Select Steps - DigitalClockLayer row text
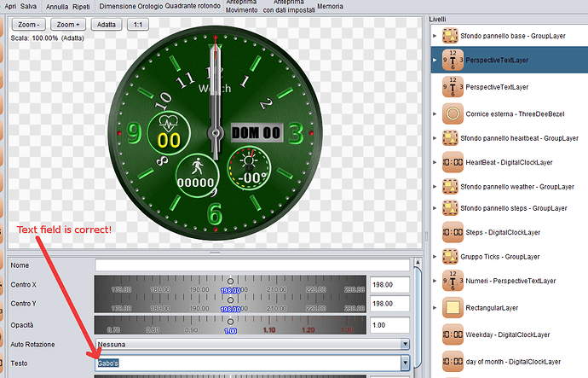The width and height of the screenshot is (588, 378). [503, 232]
